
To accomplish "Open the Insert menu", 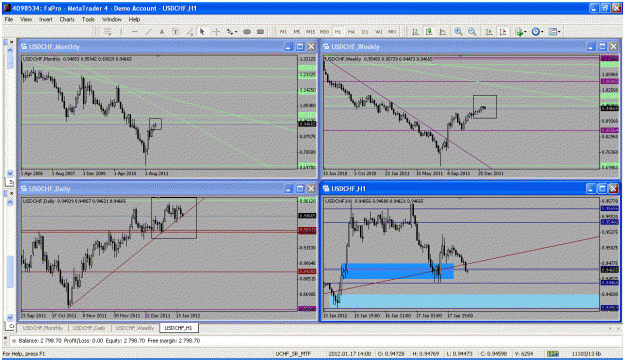I will (x=45, y=19).
